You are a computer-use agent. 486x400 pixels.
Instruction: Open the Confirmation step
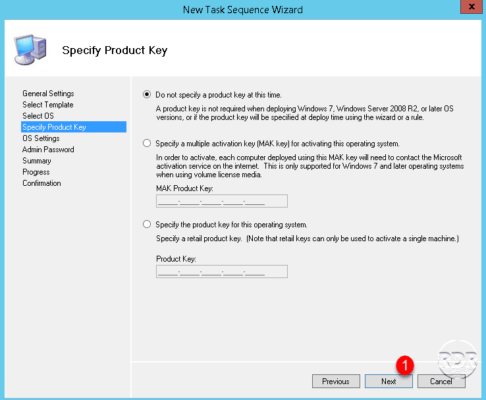(x=42, y=183)
